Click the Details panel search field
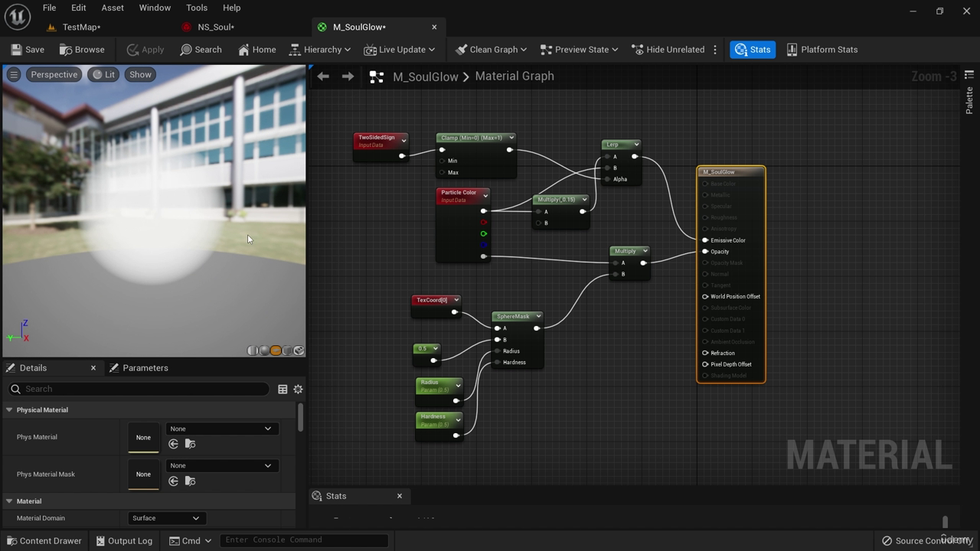The height and width of the screenshot is (551, 980). [142, 389]
